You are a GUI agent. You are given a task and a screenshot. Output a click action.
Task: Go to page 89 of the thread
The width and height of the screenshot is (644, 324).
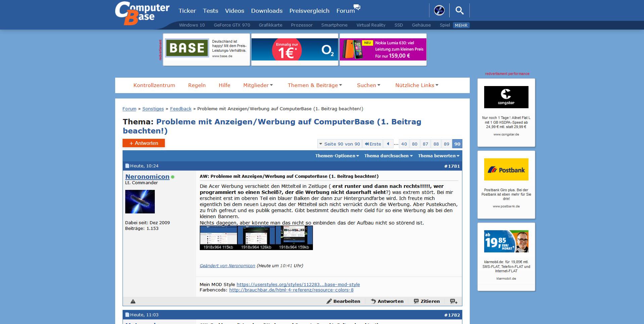[446, 144]
